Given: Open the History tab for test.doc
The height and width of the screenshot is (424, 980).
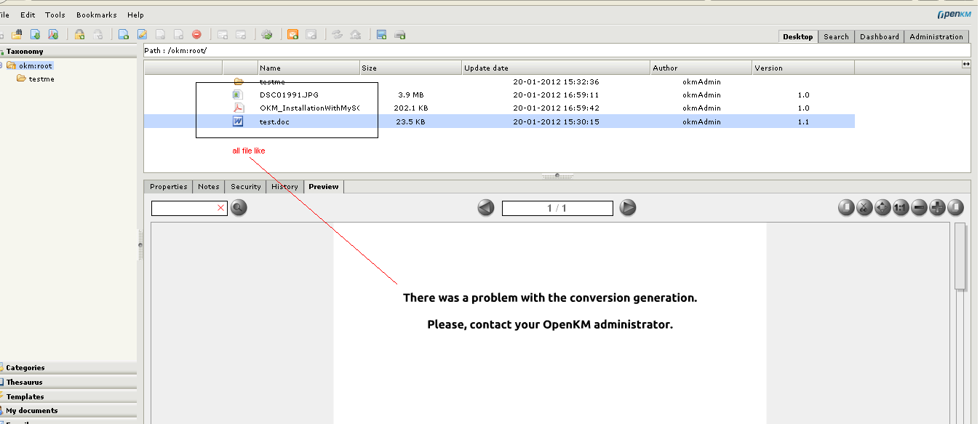Looking at the screenshot, I should click(284, 186).
